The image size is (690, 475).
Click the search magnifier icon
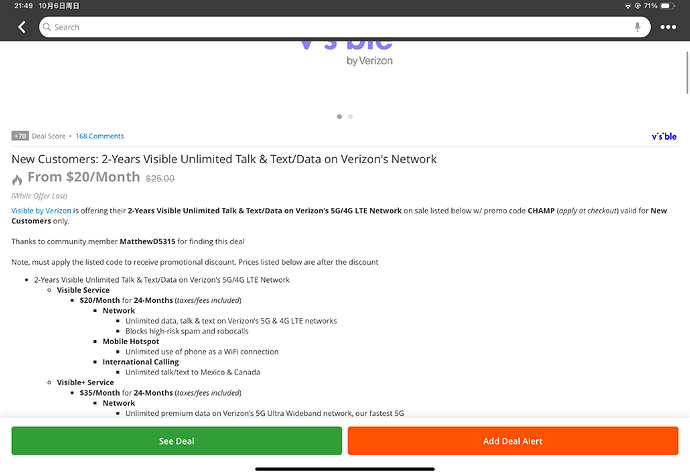[x=47, y=27]
